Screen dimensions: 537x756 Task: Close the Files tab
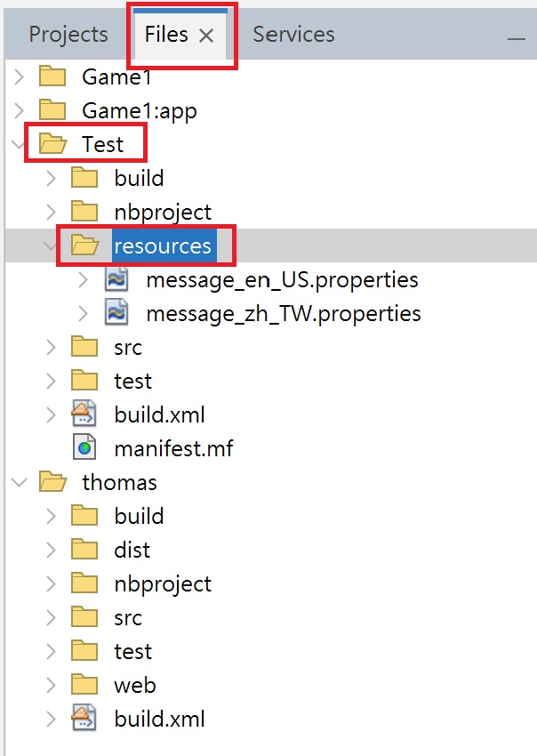point(206,36)
